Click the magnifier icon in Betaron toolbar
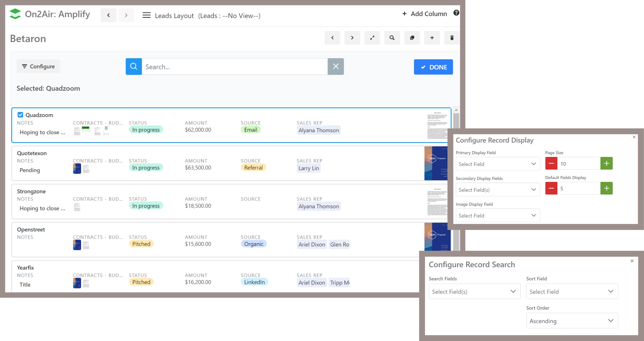644x341 pixels. click(x=392, y=38)
